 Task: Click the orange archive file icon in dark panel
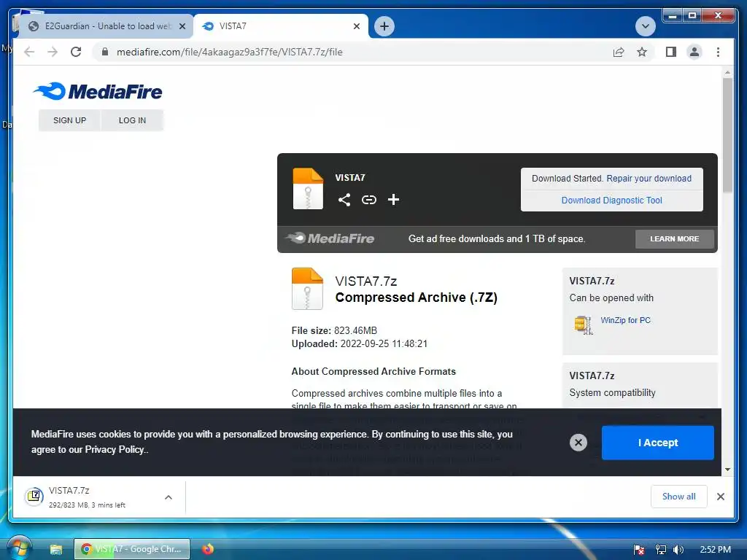coord(308,189)
